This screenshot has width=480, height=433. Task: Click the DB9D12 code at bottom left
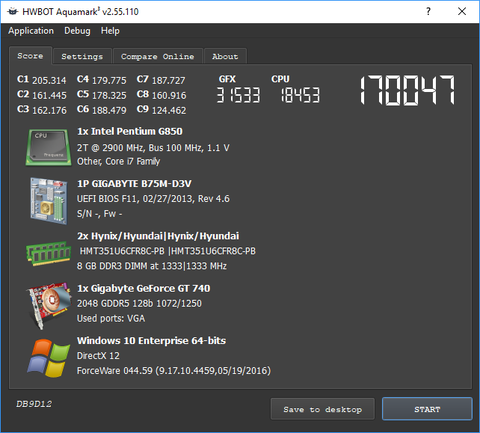(x=34, y=404)
